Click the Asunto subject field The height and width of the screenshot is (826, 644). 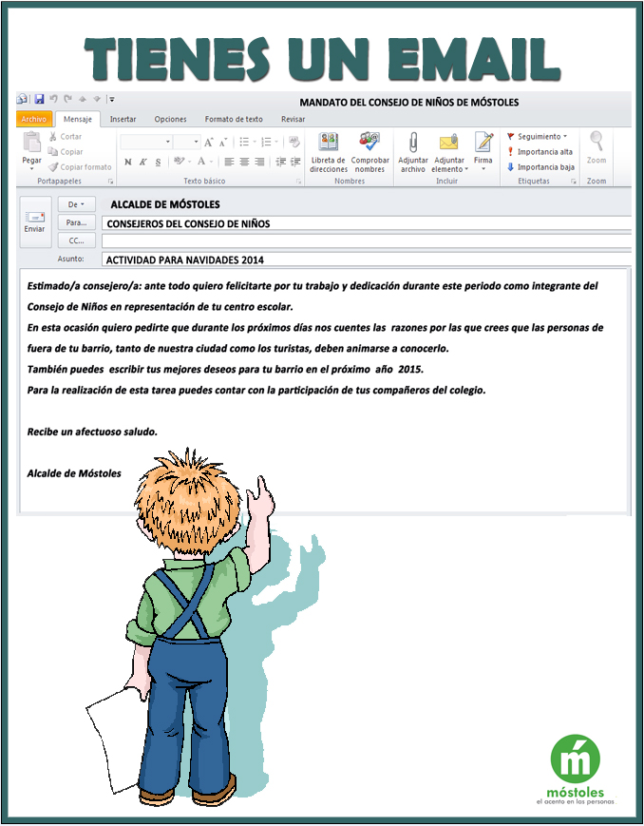[366, 259]
